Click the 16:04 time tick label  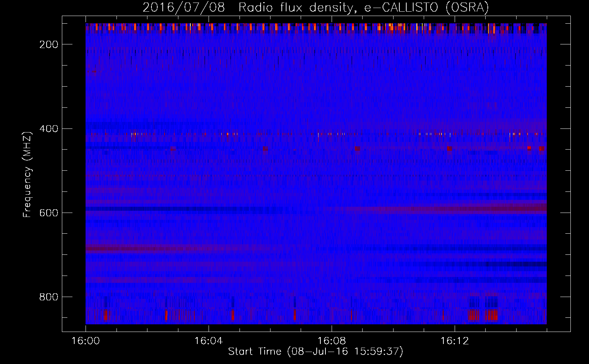(209, 341)
